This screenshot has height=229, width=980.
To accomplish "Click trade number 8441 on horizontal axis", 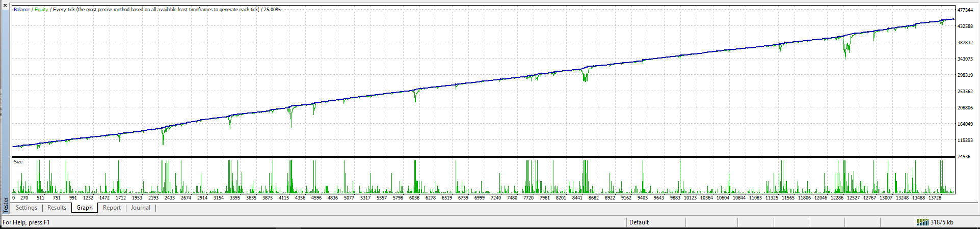I will tap(577, 198).
